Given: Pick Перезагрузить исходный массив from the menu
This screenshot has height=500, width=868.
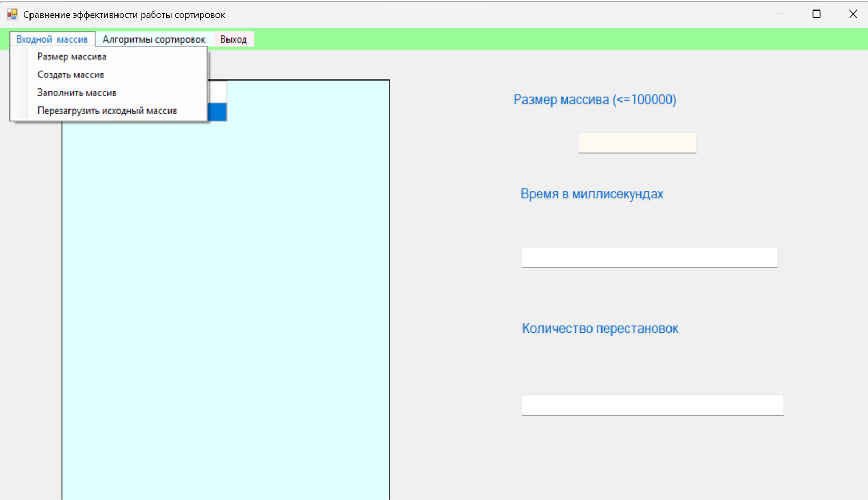Looking at the screenshot, I should 107,111.
